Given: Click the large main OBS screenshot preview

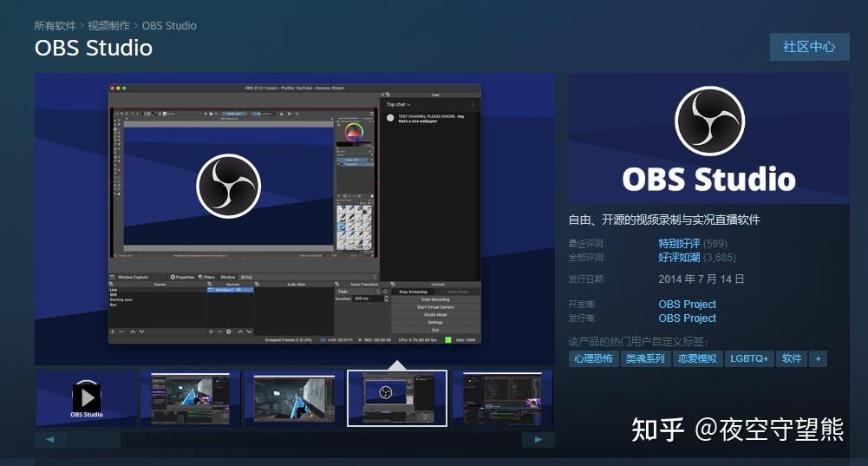Looking at the screenshot, I should click(x=295, y=219).
